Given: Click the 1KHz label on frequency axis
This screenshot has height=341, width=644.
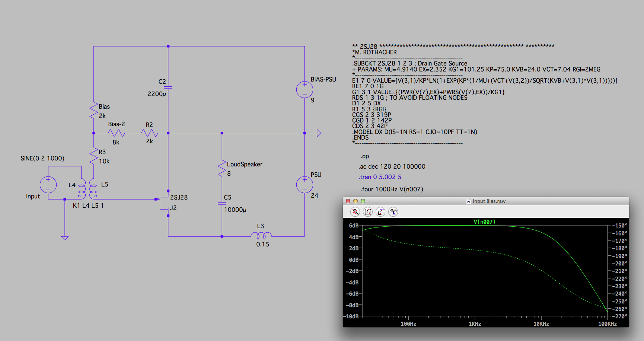Looking at the screenshot, I should pos(475,324).
